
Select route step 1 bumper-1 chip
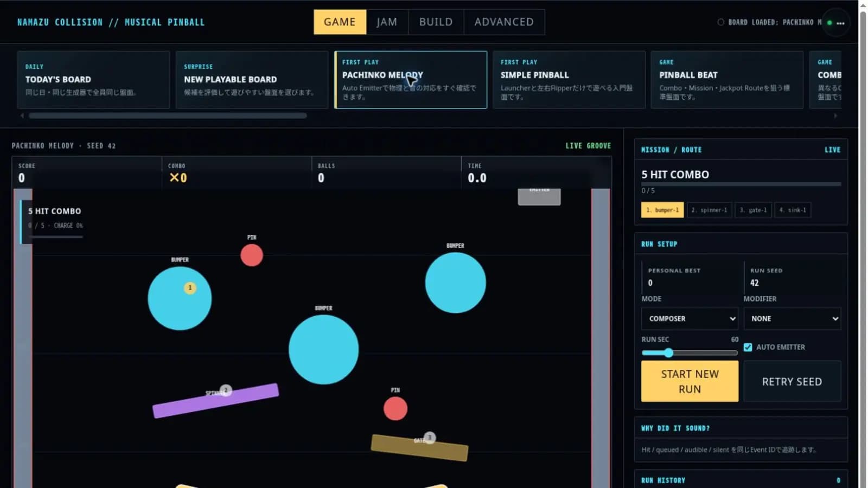[x=662, y=210]
